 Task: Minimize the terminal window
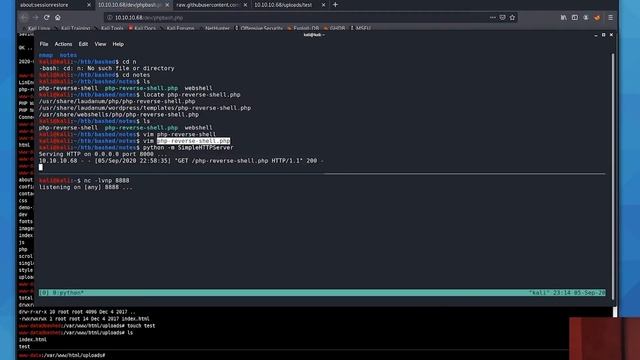click(x=596, y=35)
